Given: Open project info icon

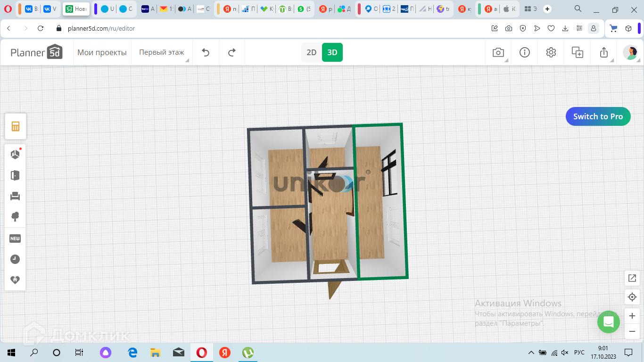Looking at the screenshot, I should [525, 52].
